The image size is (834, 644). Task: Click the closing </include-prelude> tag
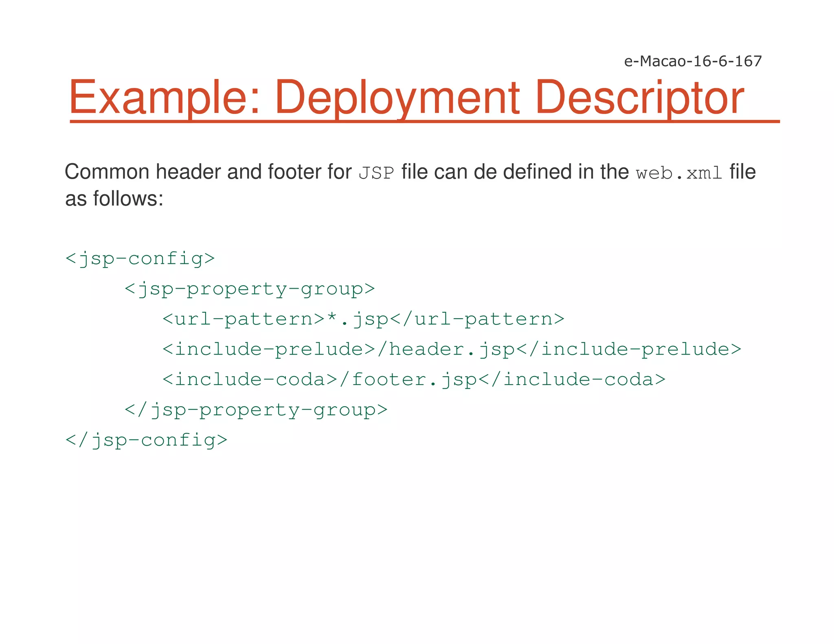[x=629, y=349]
